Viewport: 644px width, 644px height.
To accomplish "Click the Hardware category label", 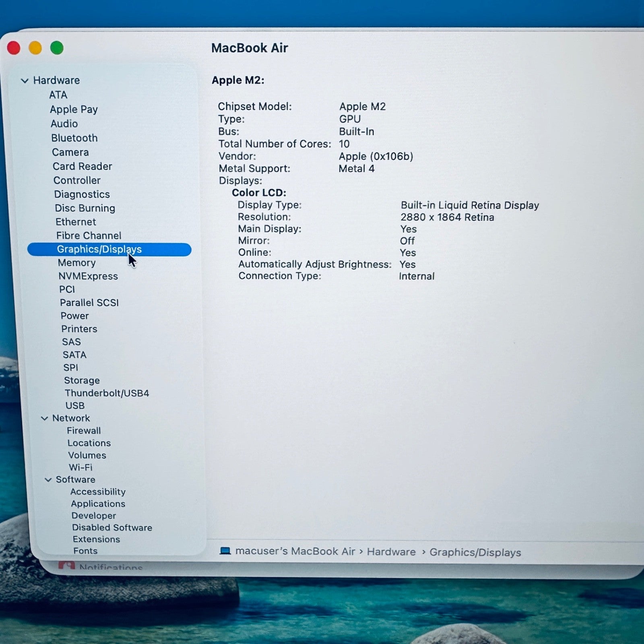I will coord(56,80).
